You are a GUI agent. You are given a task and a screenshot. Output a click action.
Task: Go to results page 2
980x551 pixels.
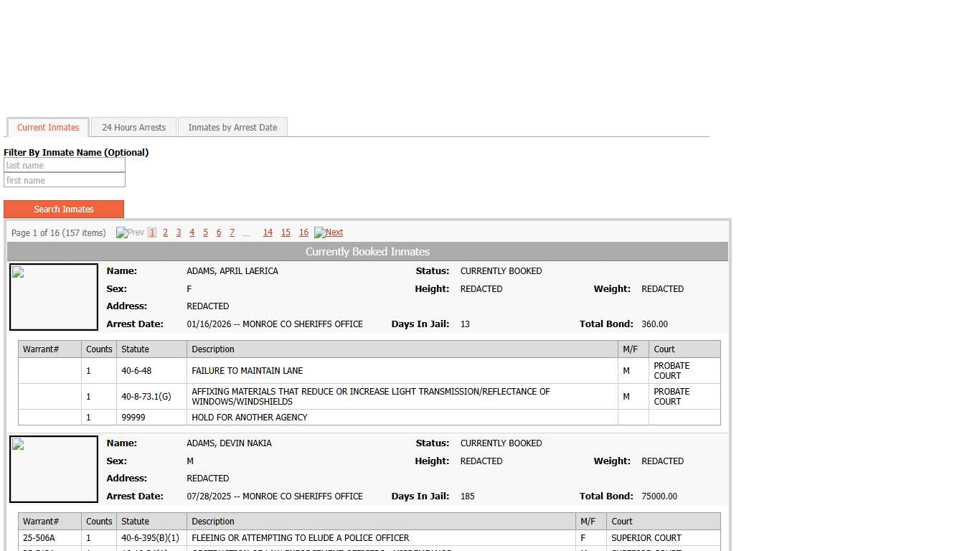tap(165, 232)
